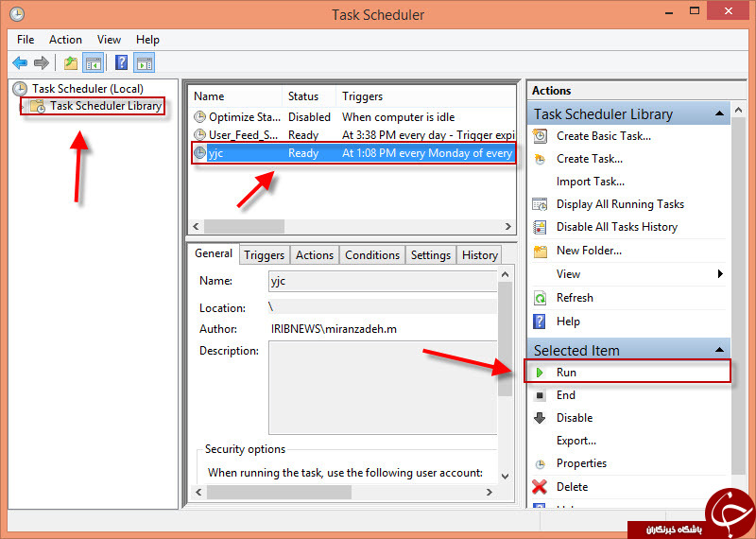This screenshot has height=539, width=756.
Task: Click the green Run play icon
Action: coord(540,373)
